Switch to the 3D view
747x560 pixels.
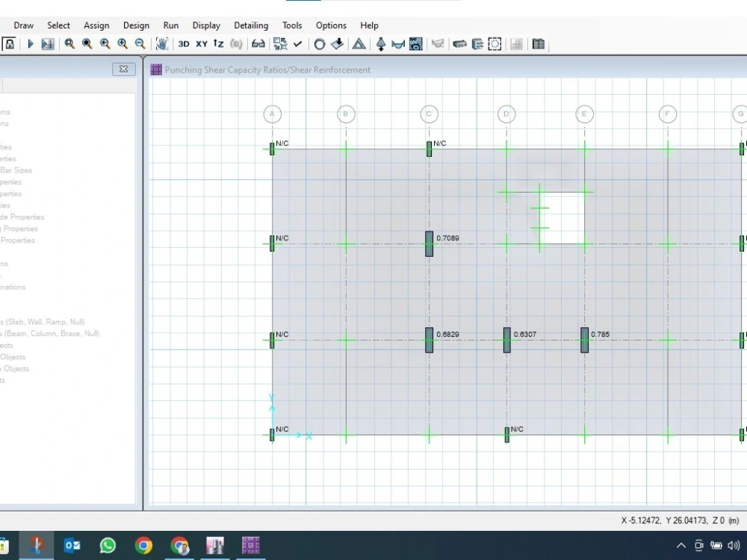point(185,43)
